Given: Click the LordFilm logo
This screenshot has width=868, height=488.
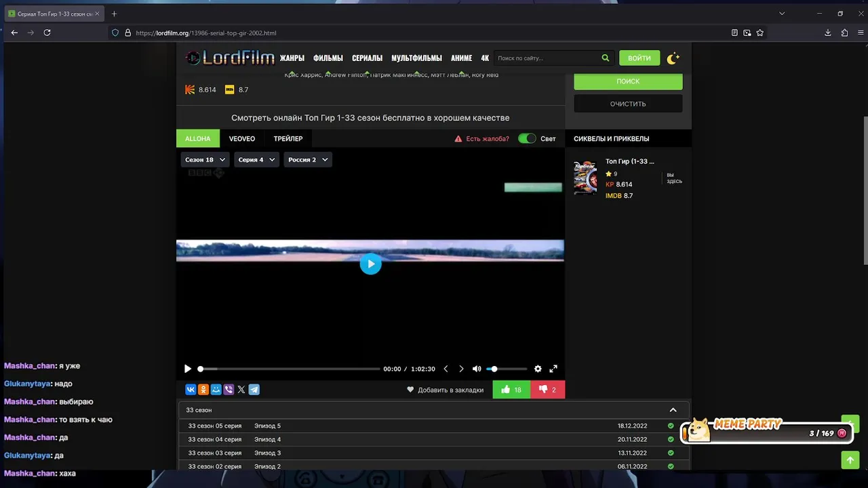Looking at the screenshot, I should [x=230, y=58].
